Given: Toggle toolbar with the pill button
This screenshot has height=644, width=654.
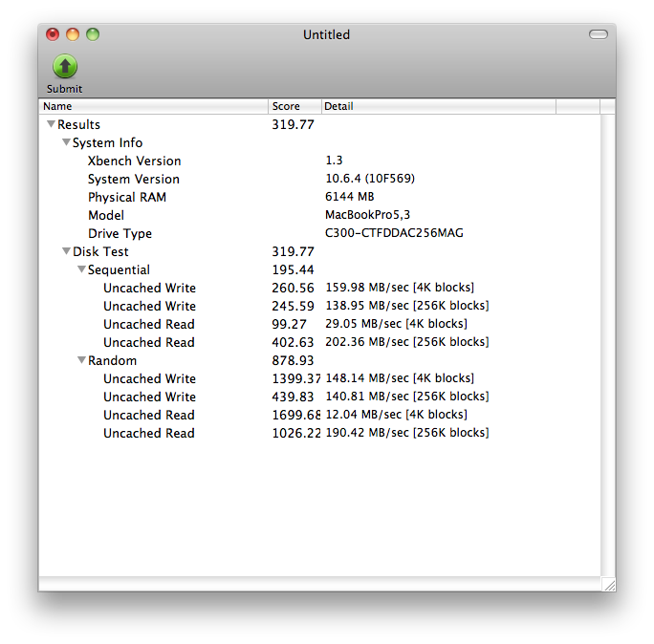Looking at the screenshot, I should point(599,34).
